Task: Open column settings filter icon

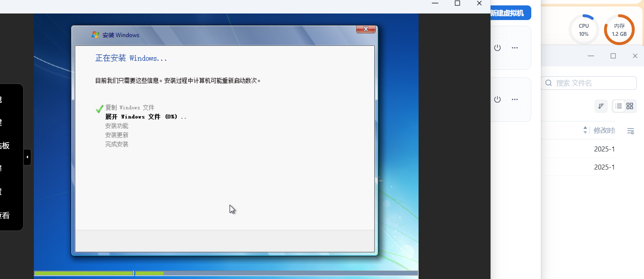Action: (x=631, y=131)
